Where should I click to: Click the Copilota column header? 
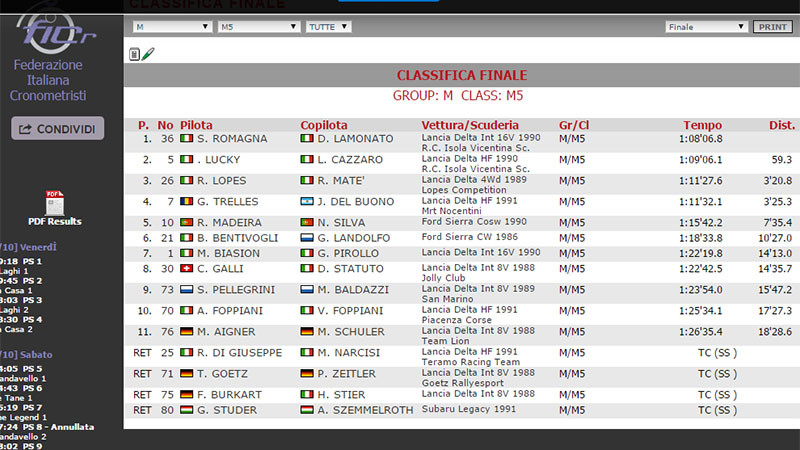point(324,125)
